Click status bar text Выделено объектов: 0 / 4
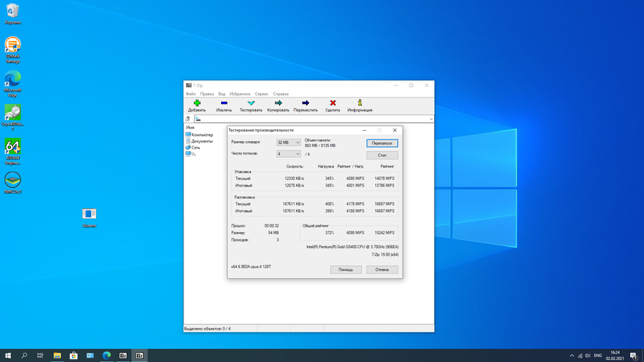Viewport: 644px width, 362px height. (207, 329)
